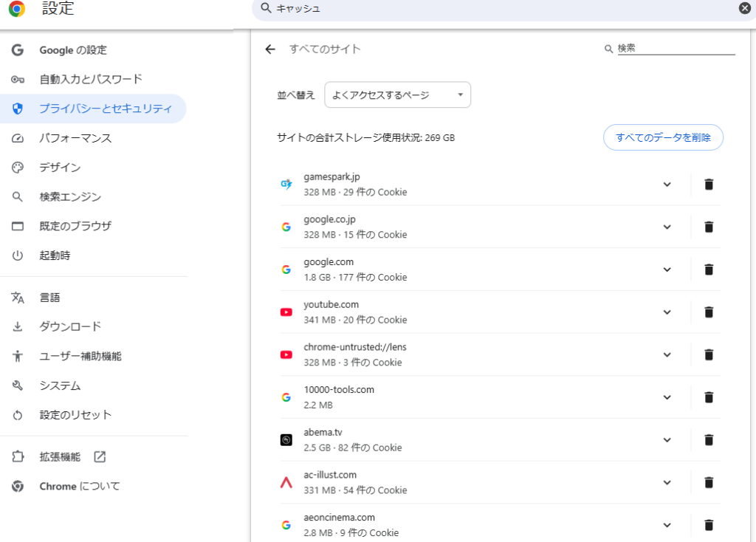Delete 10000-tools.com data with trash icon
The image size is (756, 542).
[709, 397]
